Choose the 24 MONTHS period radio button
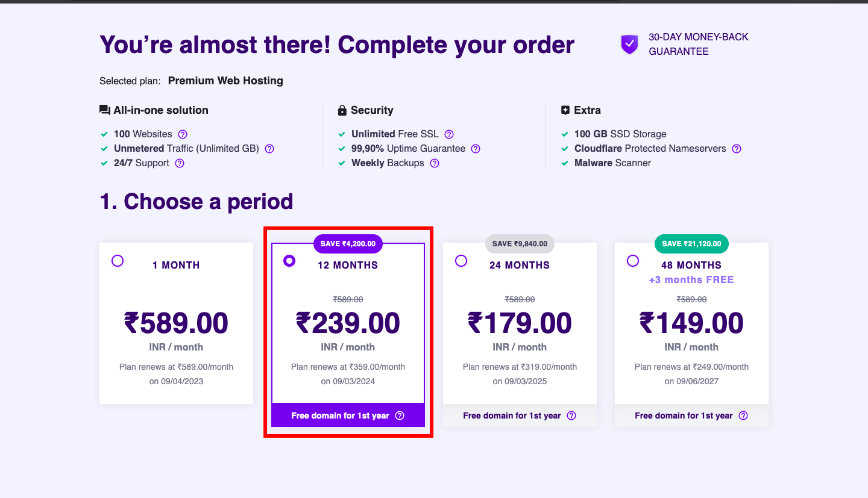The width and height of the screenshot is (868, 498). click(461, 261)
